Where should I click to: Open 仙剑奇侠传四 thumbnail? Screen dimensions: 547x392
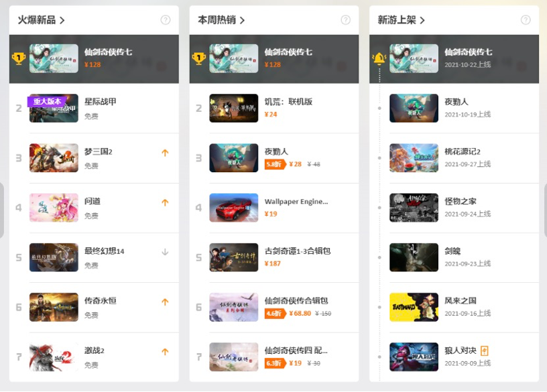tap(234, 356)
